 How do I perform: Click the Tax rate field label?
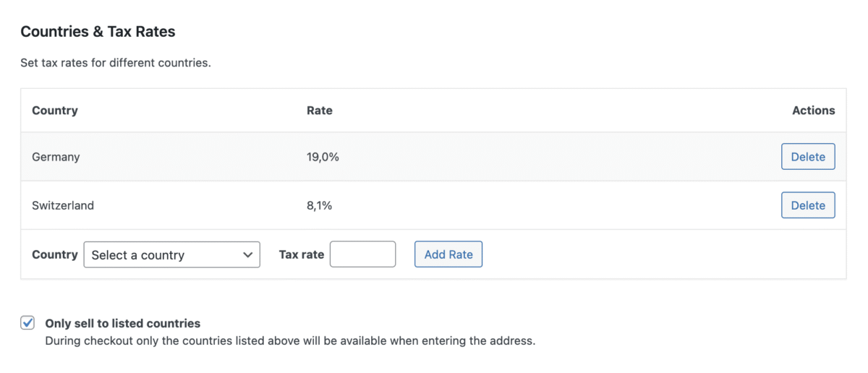point(302,254)
